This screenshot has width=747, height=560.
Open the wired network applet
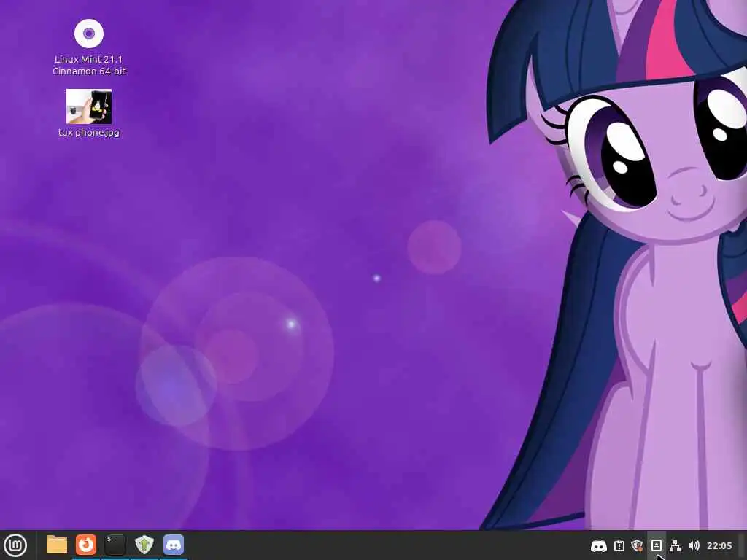click(x=675, y=545)
